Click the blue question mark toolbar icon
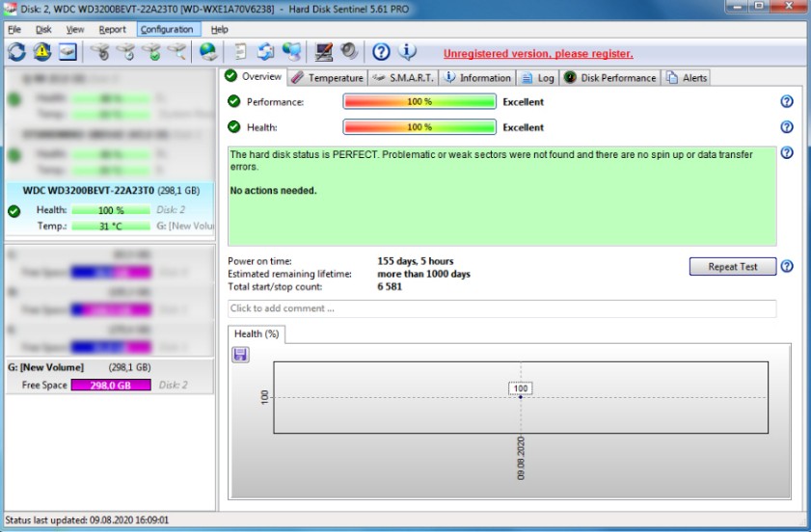The image size is (811, 532). (x=381, y=52)
